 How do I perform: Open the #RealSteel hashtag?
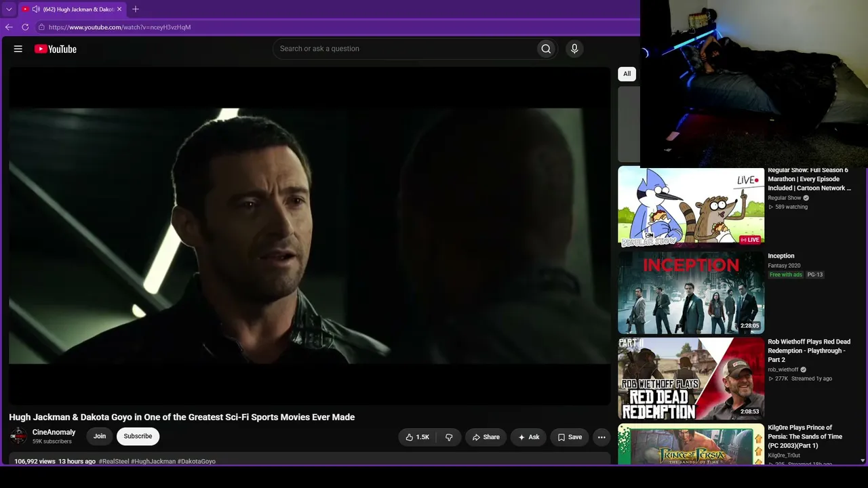coord(114,462)
